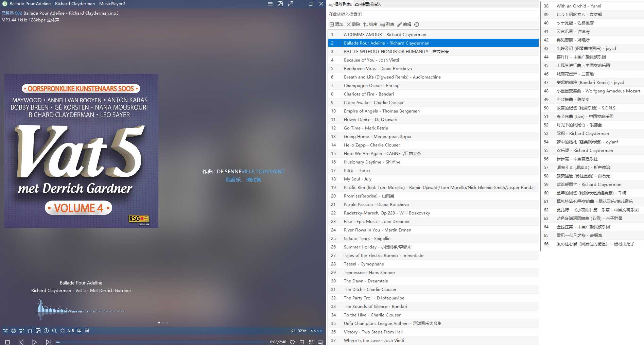Click the Vat 5 album cover

(x=81, y=151)
